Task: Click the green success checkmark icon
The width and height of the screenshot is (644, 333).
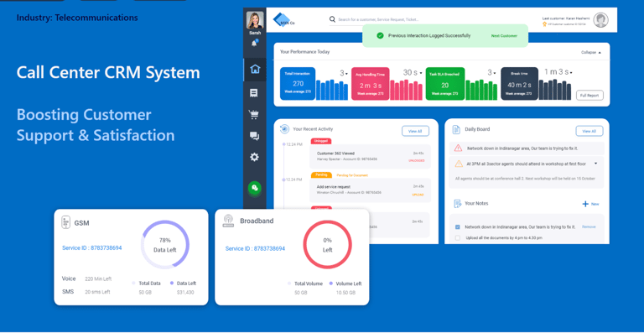Action: coord(380,36)
